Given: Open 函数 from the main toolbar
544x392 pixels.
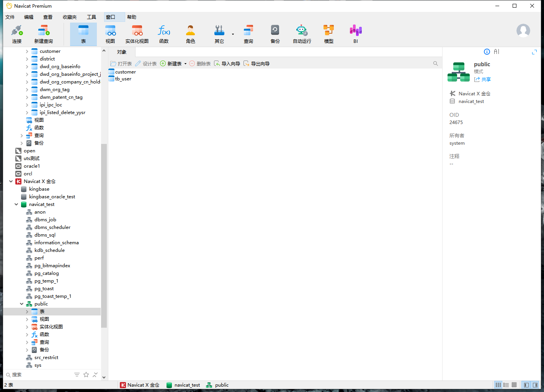Looking at the screenshot, I should [x=164, y=34].
